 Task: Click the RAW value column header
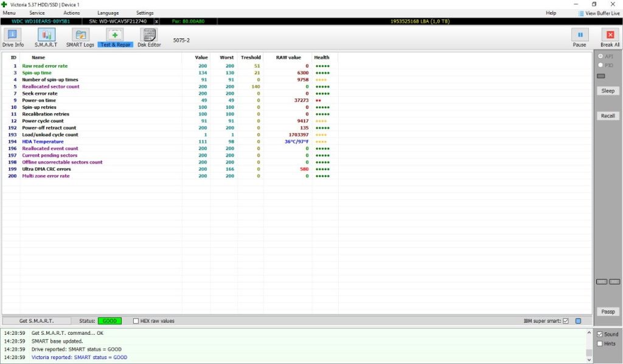tap(288, 58)
